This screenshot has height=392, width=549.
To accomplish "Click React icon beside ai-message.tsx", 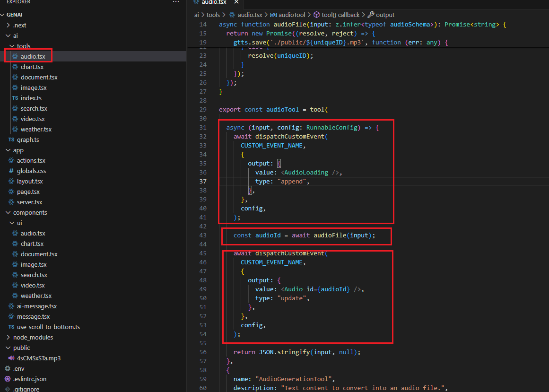I will (x=11, y=306).
